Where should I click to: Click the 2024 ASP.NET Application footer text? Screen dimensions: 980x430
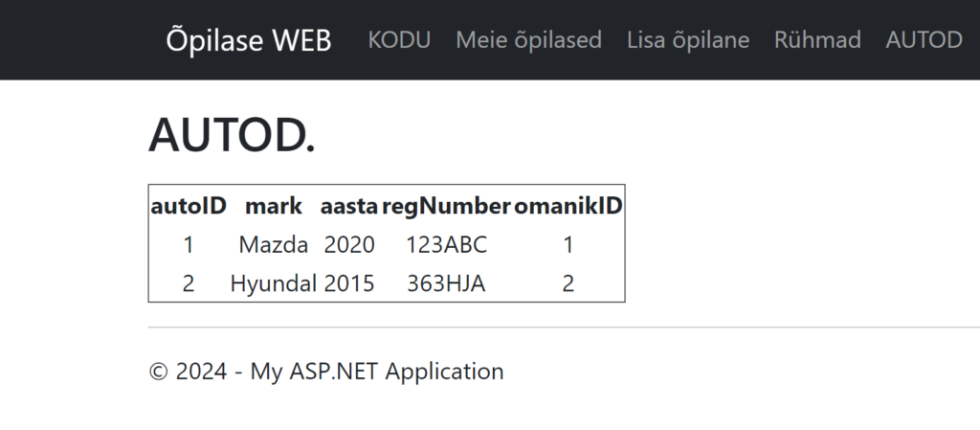(326, 372)
